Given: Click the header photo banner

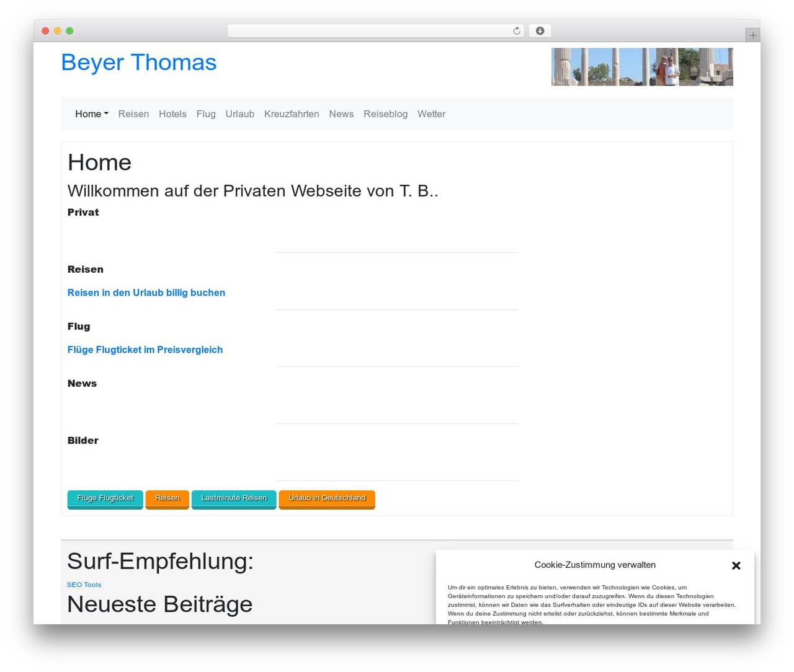Looking at the screenshot, I should point(642,67).
